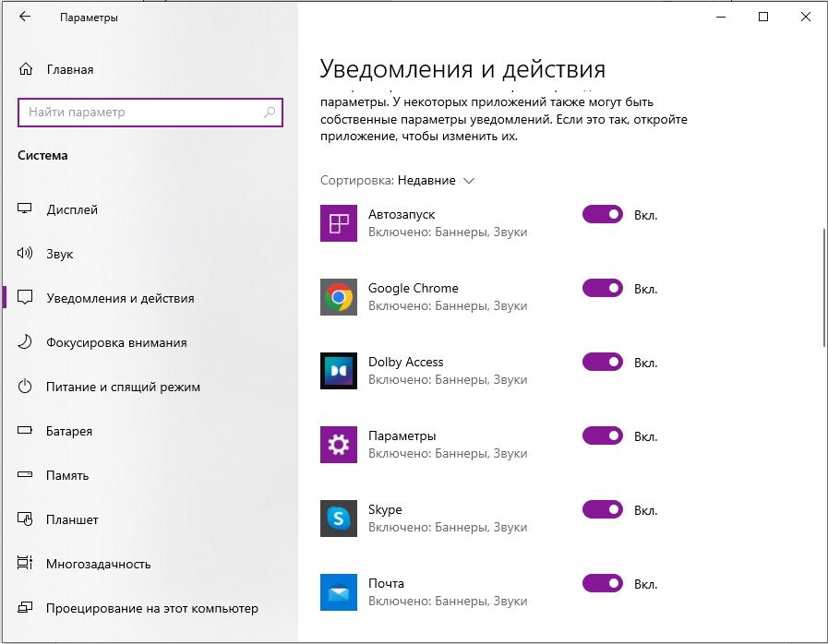Image resolution: width=828 pixels, height=644 pixels.
Task: Turn off Почта notifications toggle
Action: (603, 583)
